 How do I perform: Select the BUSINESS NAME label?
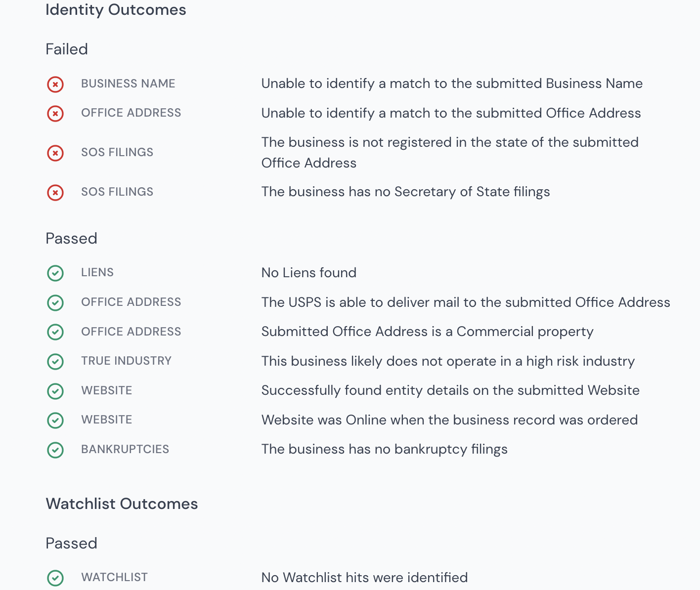pyautogui.click(x=128, y=84)
